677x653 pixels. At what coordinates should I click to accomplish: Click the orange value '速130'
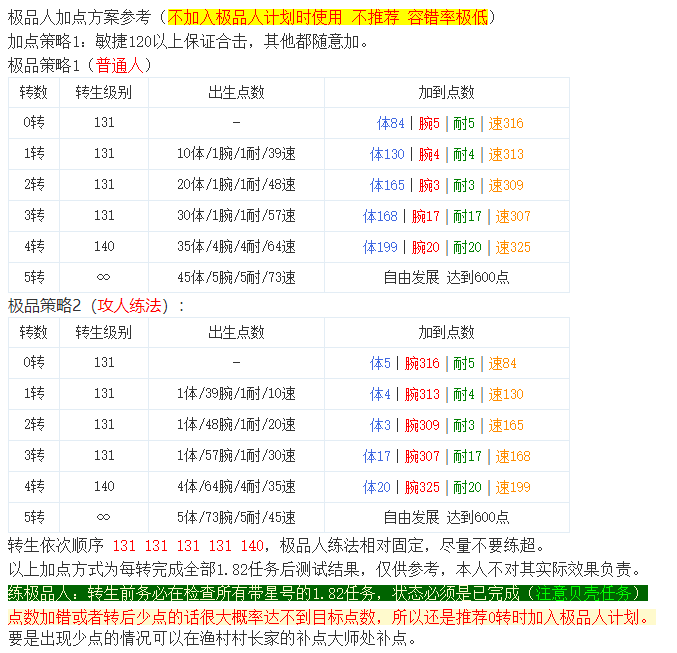(506, 394)
